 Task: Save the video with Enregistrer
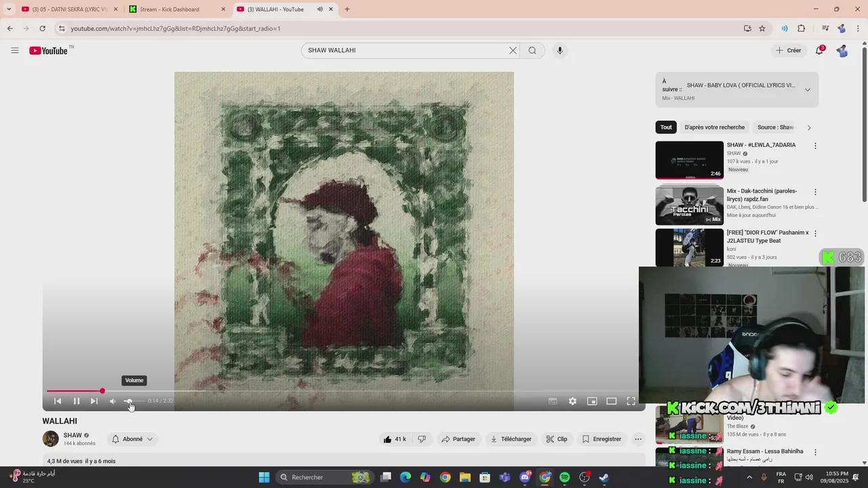pyautogui.click(x=601, y=439)
